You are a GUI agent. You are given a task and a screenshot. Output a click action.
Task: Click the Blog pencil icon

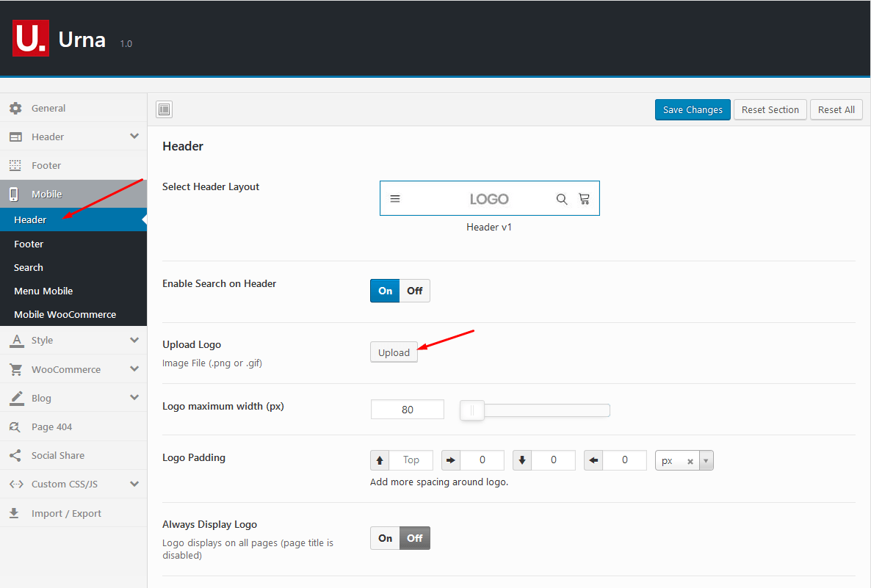click(x=17, y=398)
